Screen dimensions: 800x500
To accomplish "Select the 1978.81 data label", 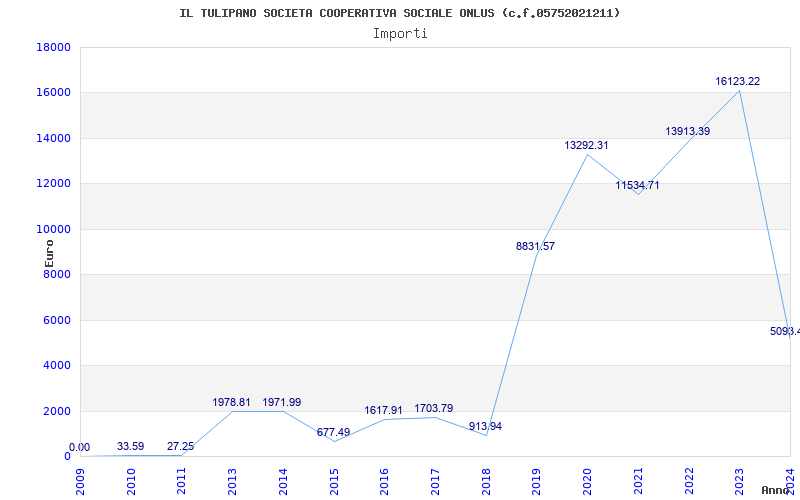I will tap(231, 403).
